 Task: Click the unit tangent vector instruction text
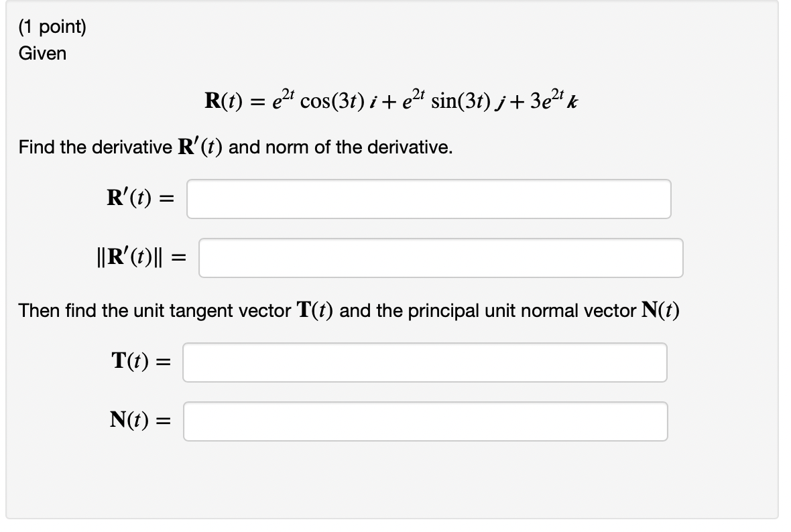[x=349, y=310]
